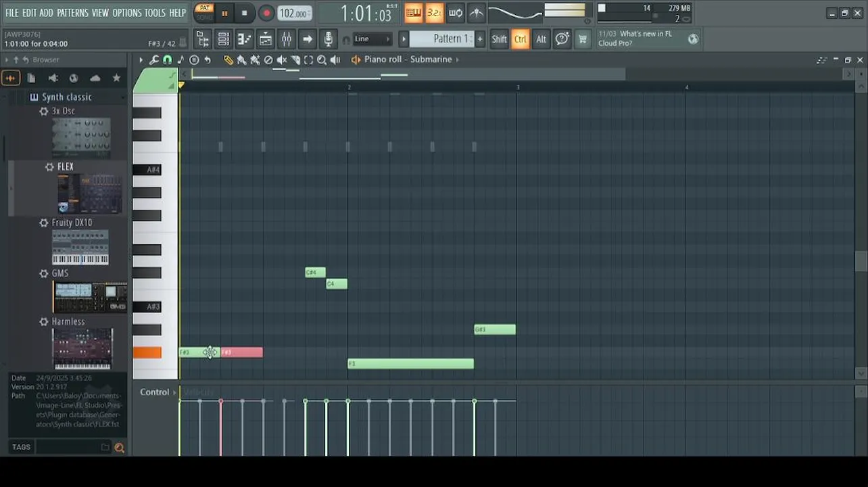
Task: Open piano roll wrench tools menu
Action: [x=154, y=60]
